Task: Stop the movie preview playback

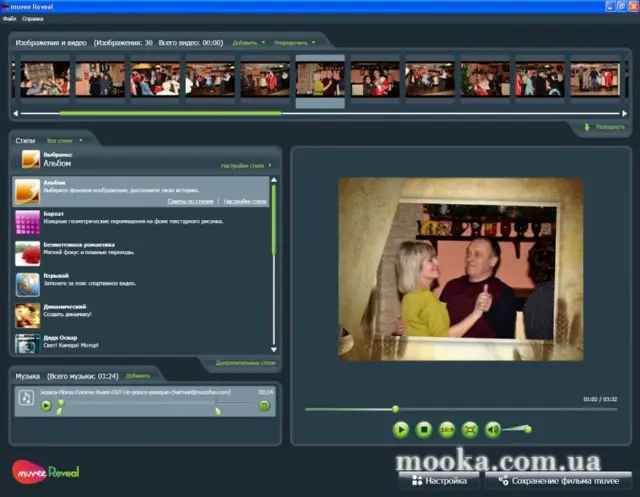Action: click(424, 429)
